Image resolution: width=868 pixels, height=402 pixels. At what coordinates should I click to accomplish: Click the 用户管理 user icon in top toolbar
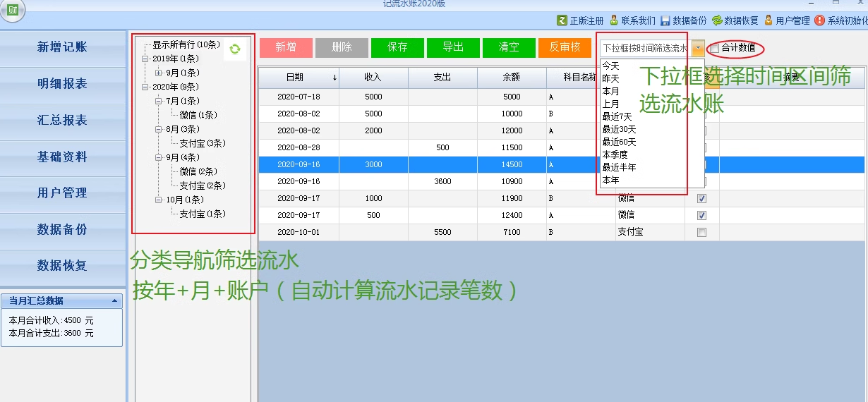768,20
